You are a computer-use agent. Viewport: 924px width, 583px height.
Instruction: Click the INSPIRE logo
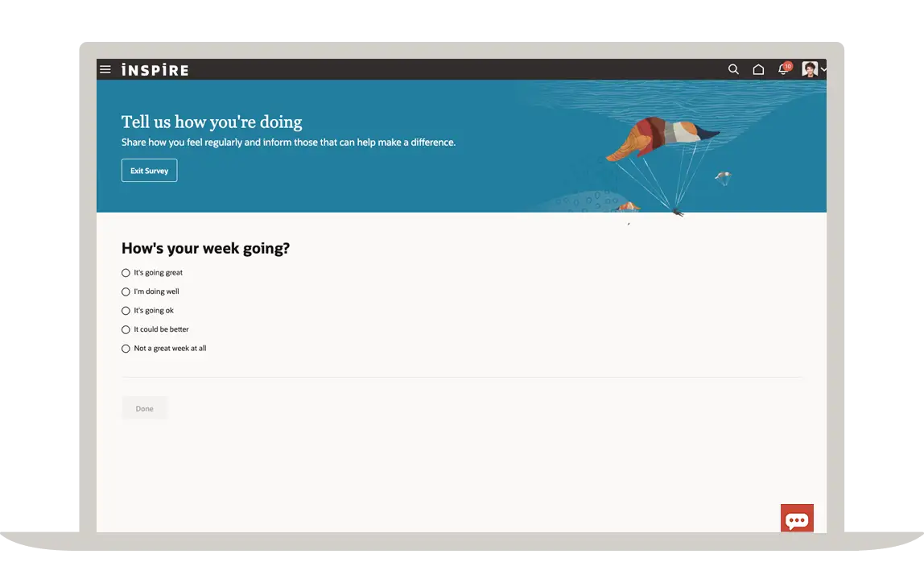pos(155,70)
